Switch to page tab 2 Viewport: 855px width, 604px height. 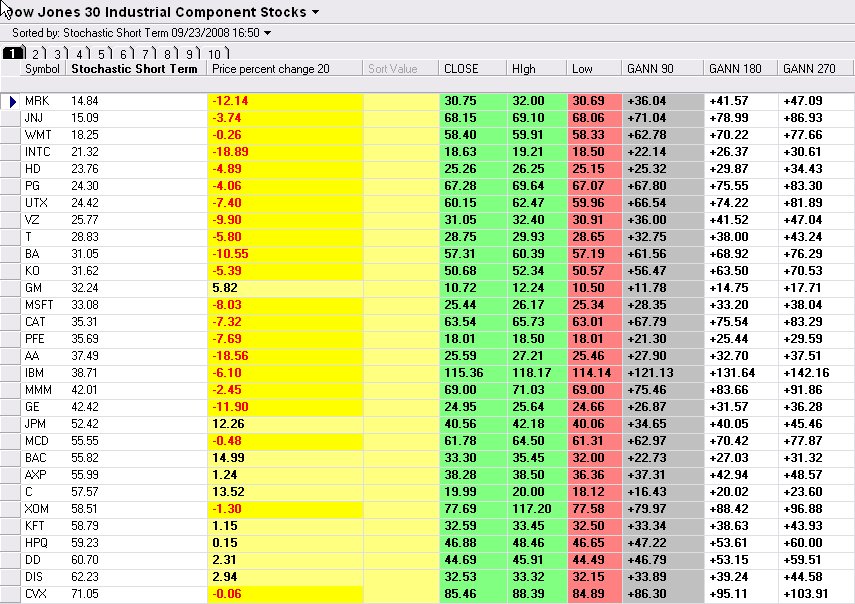point(36,53)
